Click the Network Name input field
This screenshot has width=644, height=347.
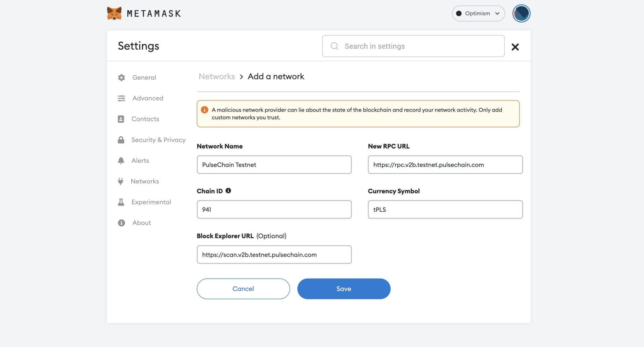[274, 165]
